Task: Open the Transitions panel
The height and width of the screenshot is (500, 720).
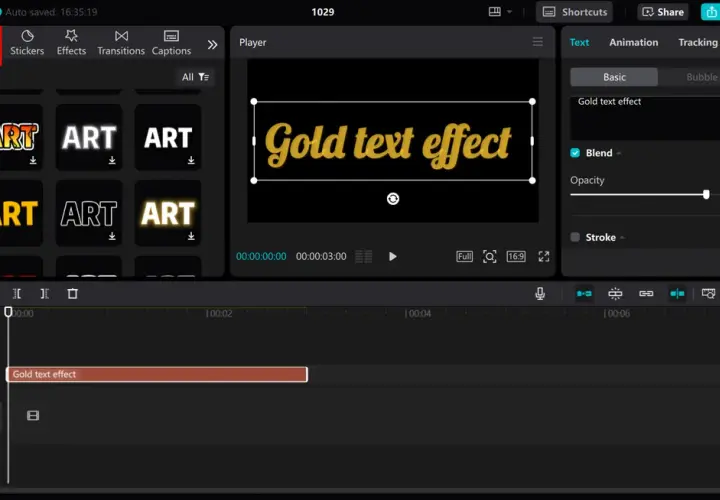Action: tap(121, 43)
